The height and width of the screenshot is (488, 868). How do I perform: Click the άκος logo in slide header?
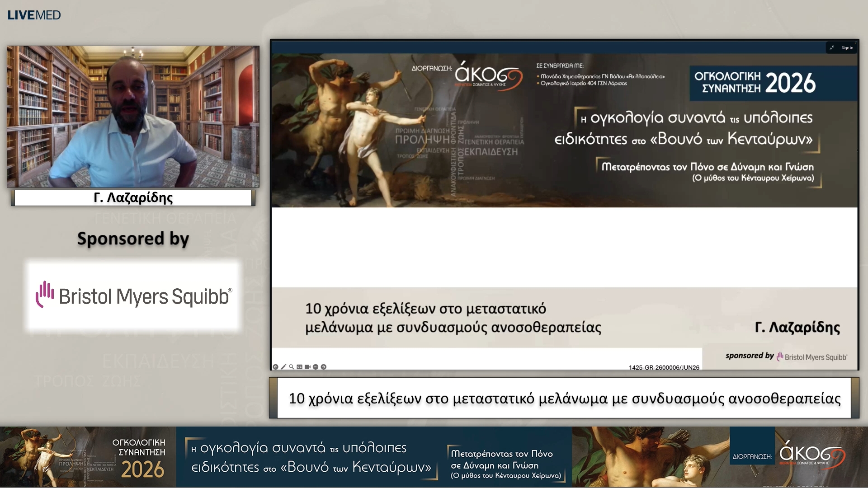[488, 76]
